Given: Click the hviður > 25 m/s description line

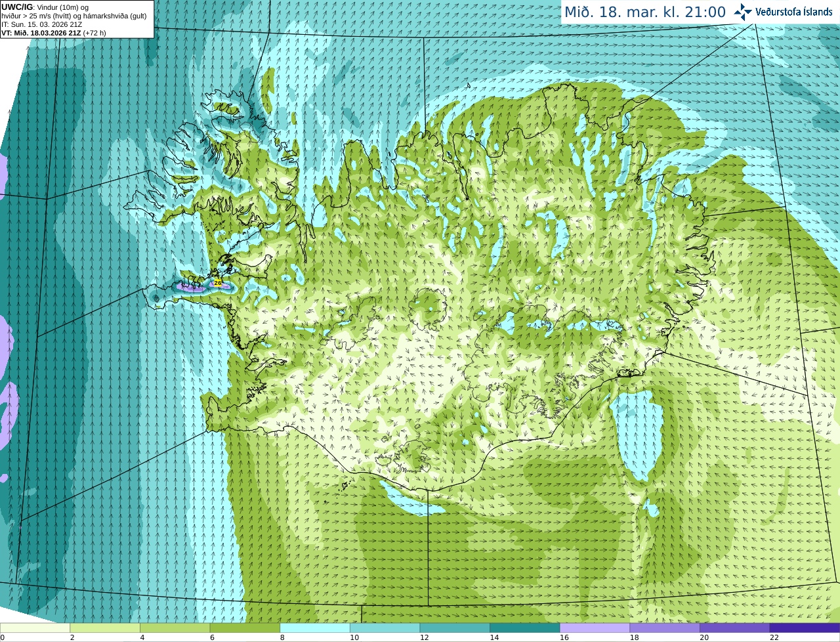Looking at the screenshot, I should pos(74,16).
